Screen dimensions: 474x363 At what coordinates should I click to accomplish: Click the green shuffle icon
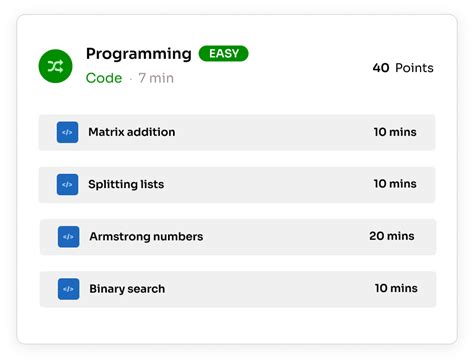[x=55, y=66]
